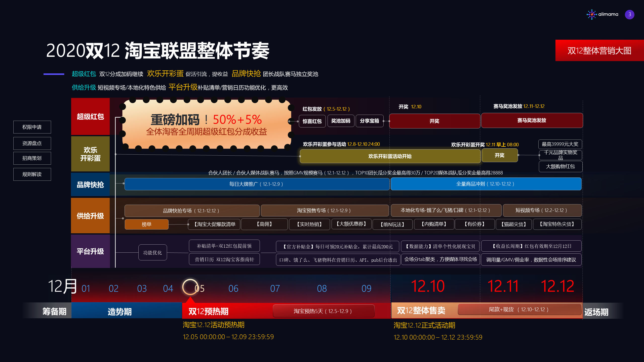Image resolution: width=644 pixels, height=362 pixels.
Task: Click the 【实时热销】 box
Action: click(309, 224)
